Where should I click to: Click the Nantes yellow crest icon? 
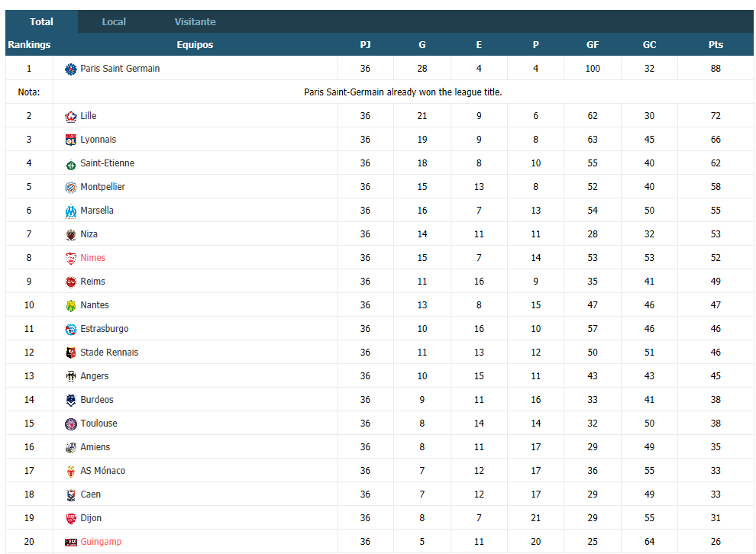71,305
